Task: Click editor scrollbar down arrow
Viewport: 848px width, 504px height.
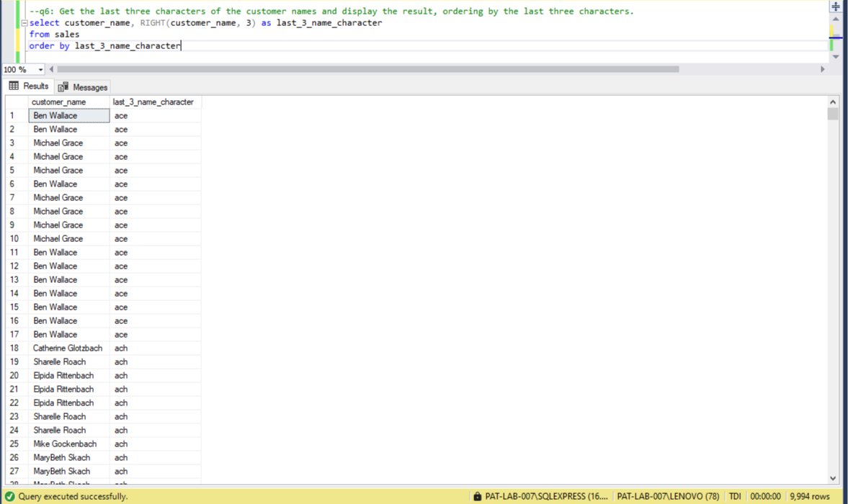Action: tap(836, 57)
